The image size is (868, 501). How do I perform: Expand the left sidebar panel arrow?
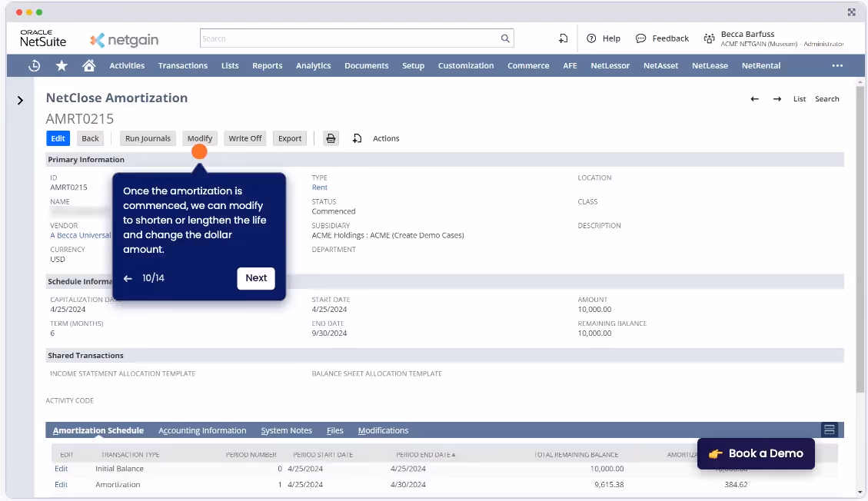[x=20, y=100]
